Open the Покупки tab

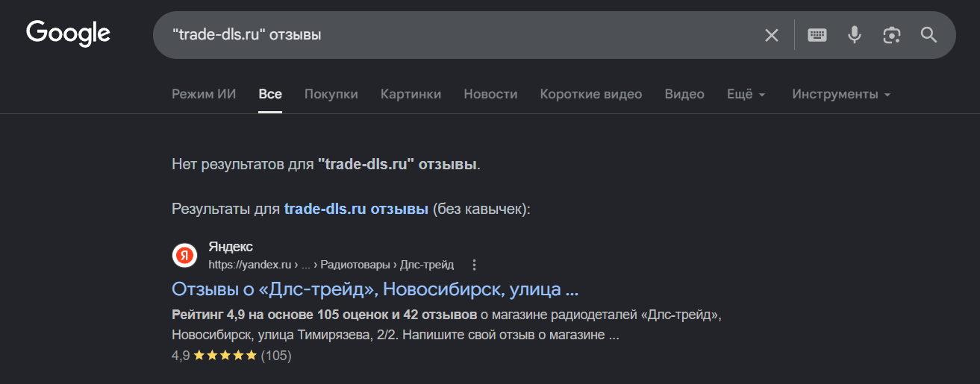pyautogui.click(x=331, y=94)
